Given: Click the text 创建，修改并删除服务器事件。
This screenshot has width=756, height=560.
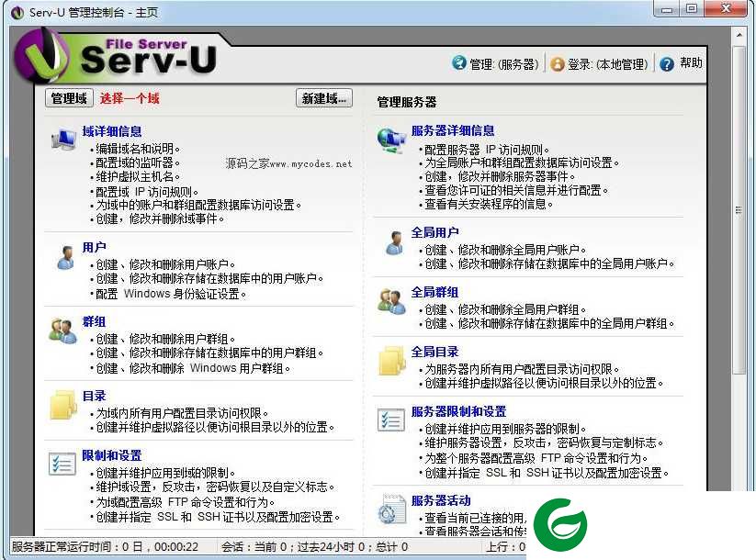Looking at the screenshot, I should point(500,176).
